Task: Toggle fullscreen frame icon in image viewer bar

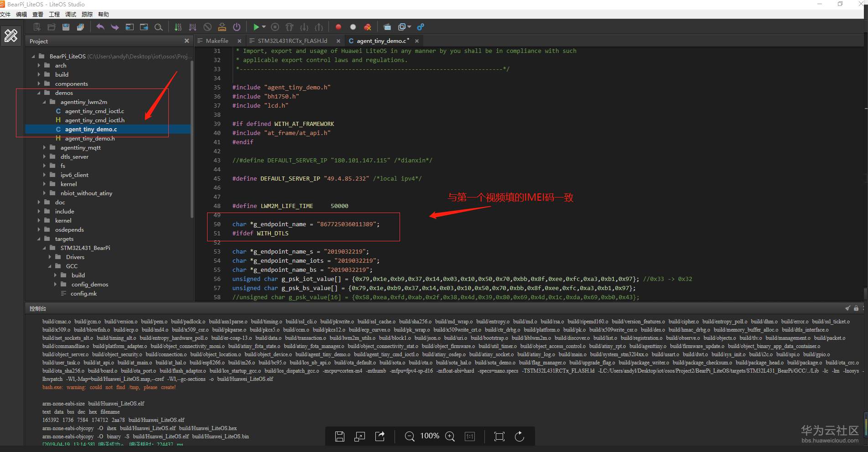Action: point(499,436)
